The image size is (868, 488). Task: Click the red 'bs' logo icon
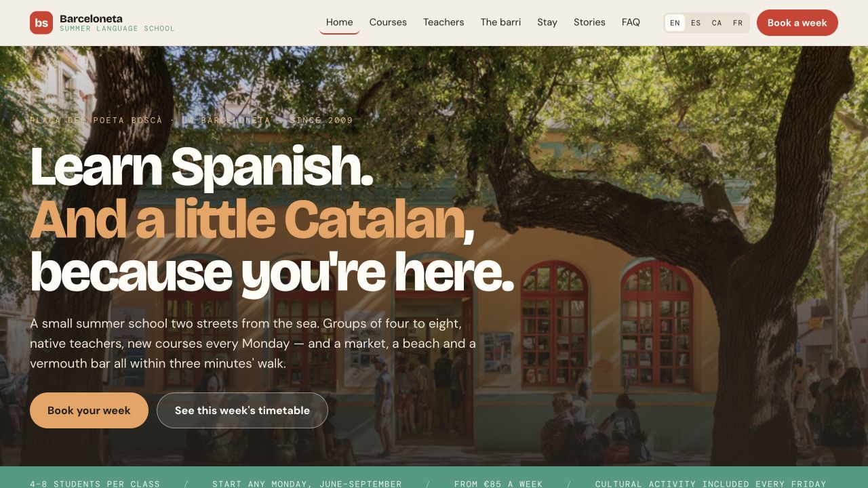41,22
